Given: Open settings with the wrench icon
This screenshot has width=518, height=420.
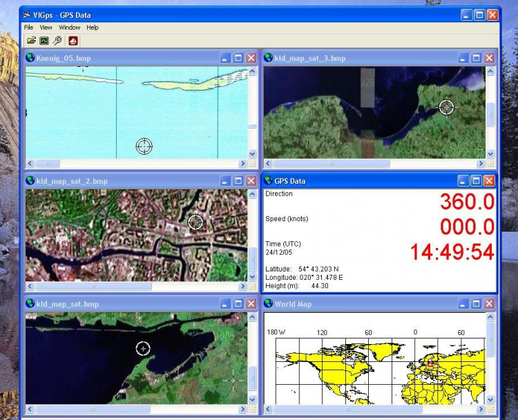Looking at the screenshot, I should tap(57, 41).
